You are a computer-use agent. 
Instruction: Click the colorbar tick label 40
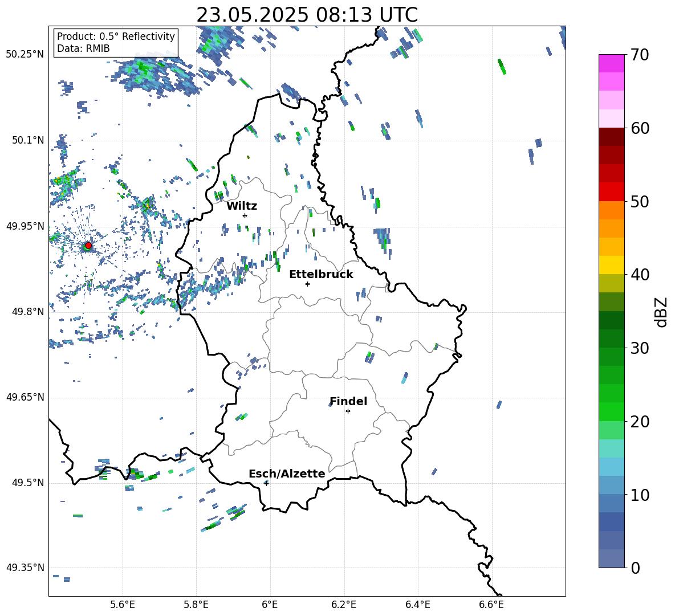tap(640, 275)
